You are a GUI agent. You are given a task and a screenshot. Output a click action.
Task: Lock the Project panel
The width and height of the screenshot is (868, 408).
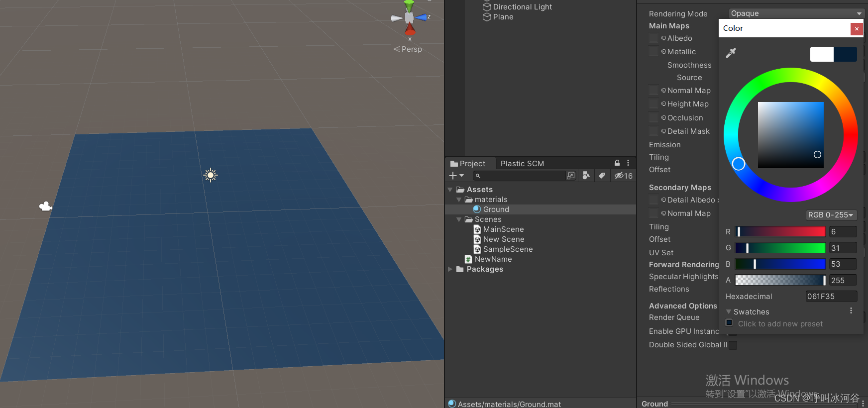[x=617, y=163]
